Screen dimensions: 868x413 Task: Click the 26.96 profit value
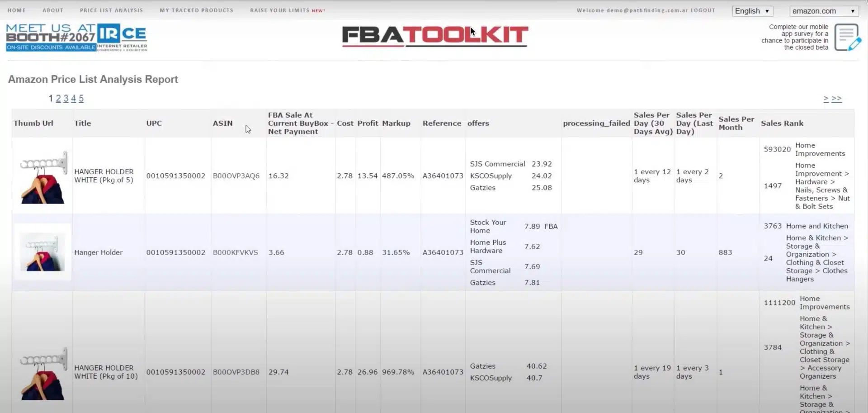coord(367,372)
